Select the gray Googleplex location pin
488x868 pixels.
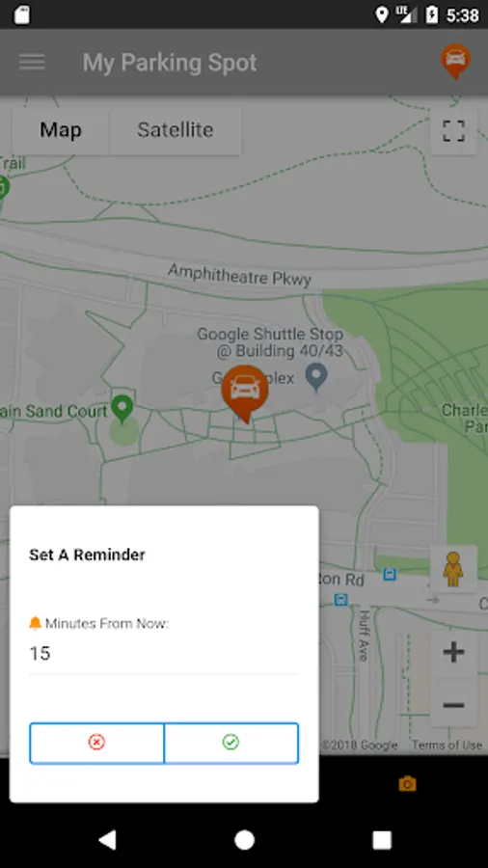coord(316,377)
